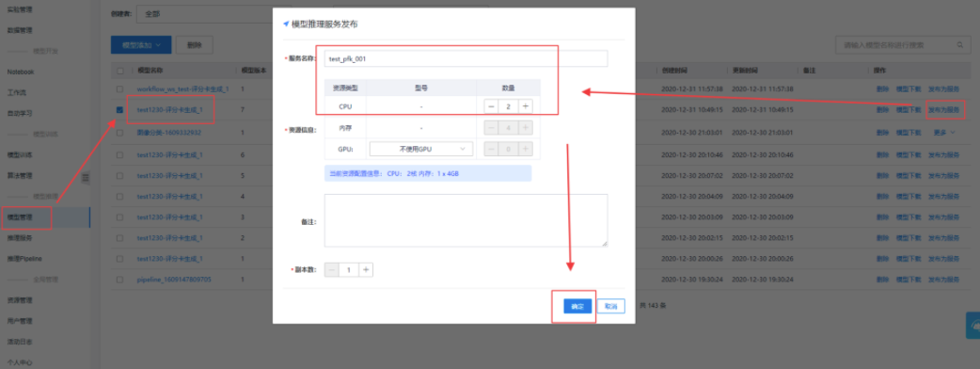Click the sidebar collapse handle icon
980x369 pixels.
[86, 178]
